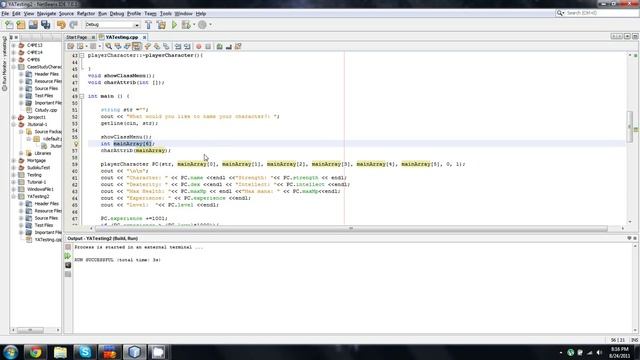
Task: Open the Debug configuration combo box
Action: click(112, 25)
